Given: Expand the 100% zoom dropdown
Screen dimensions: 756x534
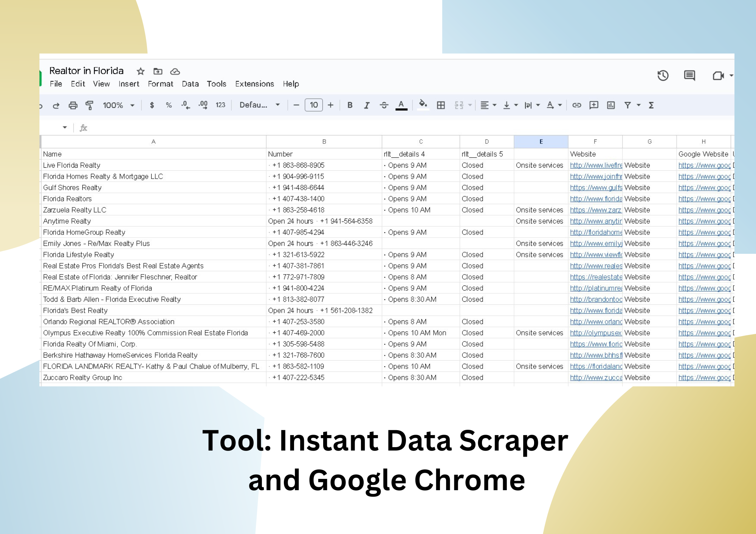Looking at the screenshot, I should (x=118, y=105).
